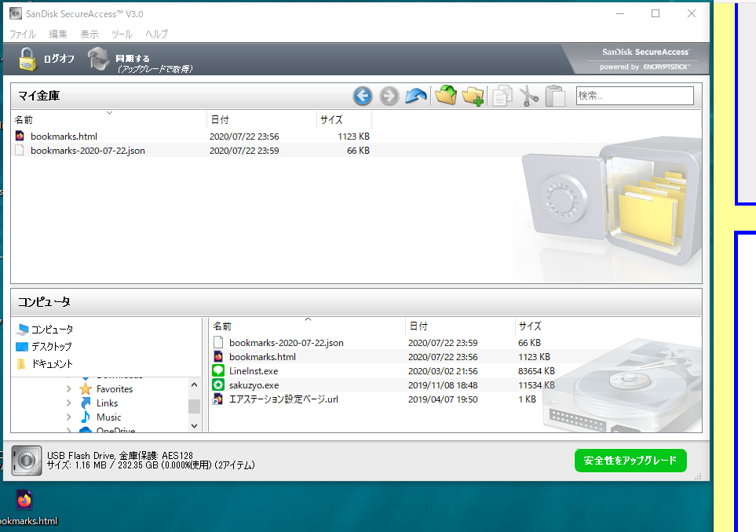Go up one level with the blue curved arrow
The width and height of the screenshot is (756, 532).
(x=415, y=96)
